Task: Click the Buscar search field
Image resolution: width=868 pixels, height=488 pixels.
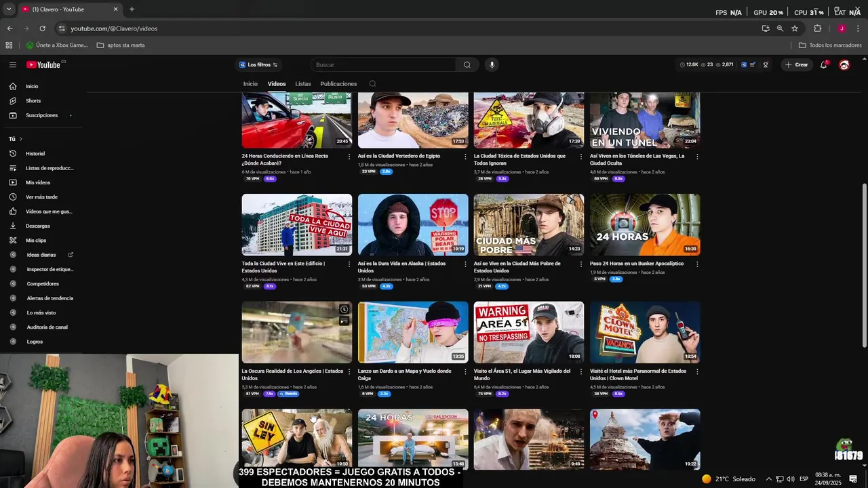Action: pos(383,64)
